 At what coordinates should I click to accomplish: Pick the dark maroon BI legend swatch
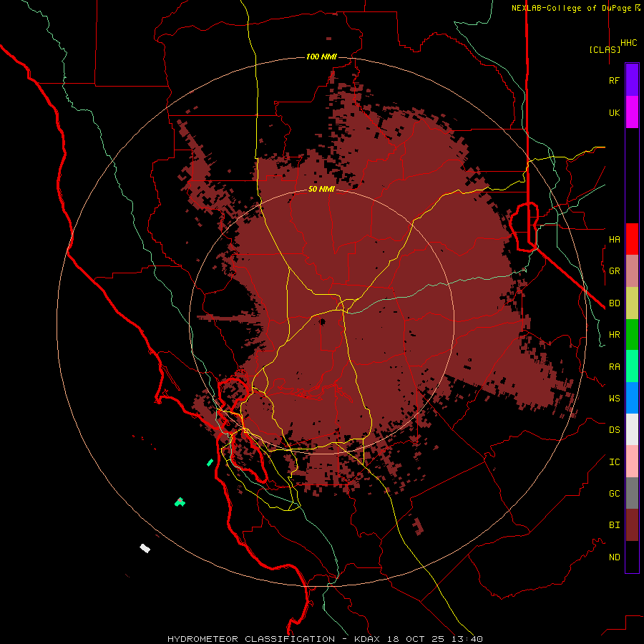point(632,525)
